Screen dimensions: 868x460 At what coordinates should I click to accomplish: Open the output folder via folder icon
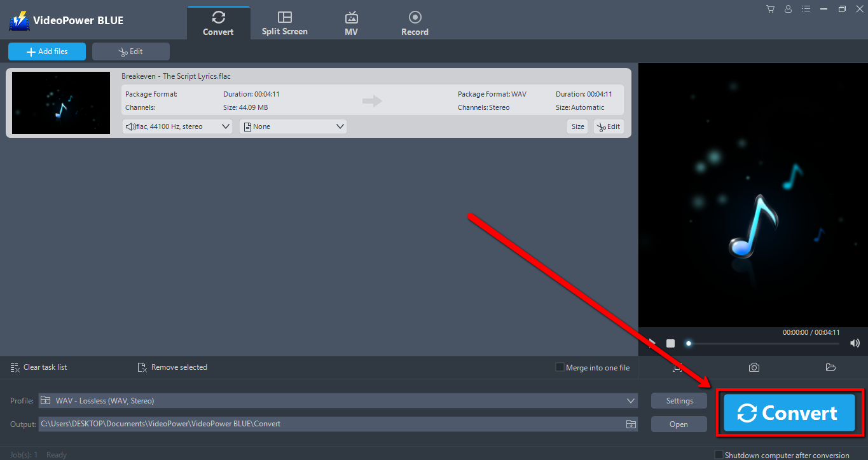830,367
